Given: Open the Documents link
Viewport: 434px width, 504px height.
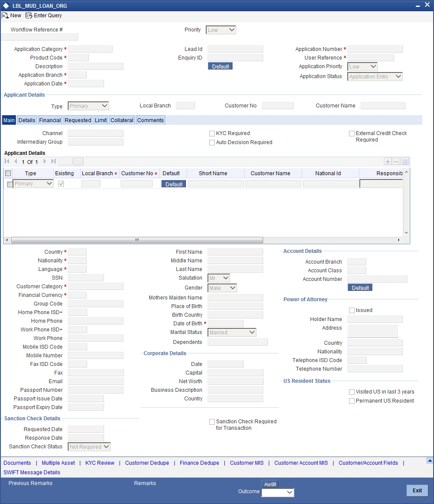Looking at the screenshot, I should click(x=17, y=463).
